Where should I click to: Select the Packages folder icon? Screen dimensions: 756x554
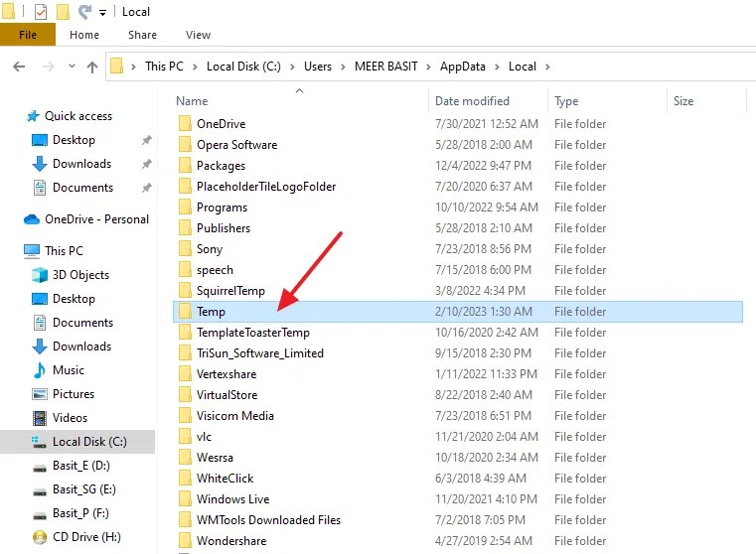tap(185, 165)
